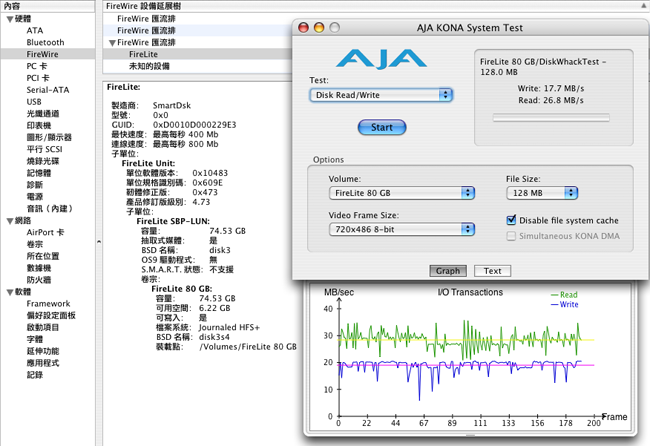Viewport: 650px width, 446px height.
Task: Toggle Disable file system cache checkbox
Action: [512, 220]
